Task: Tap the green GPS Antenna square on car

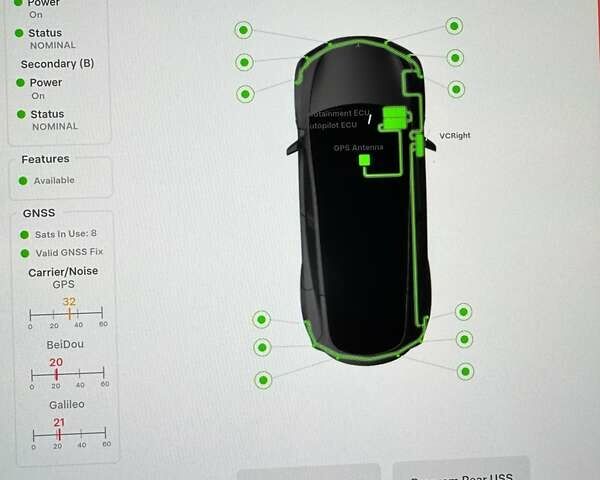Action: click(x=364, y=160)
